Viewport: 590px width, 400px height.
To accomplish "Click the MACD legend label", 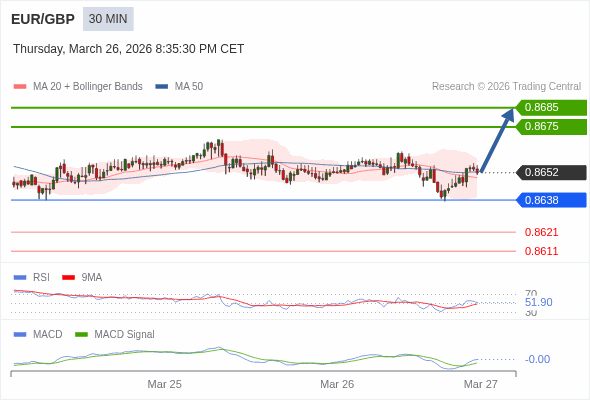I will point(48,335).
